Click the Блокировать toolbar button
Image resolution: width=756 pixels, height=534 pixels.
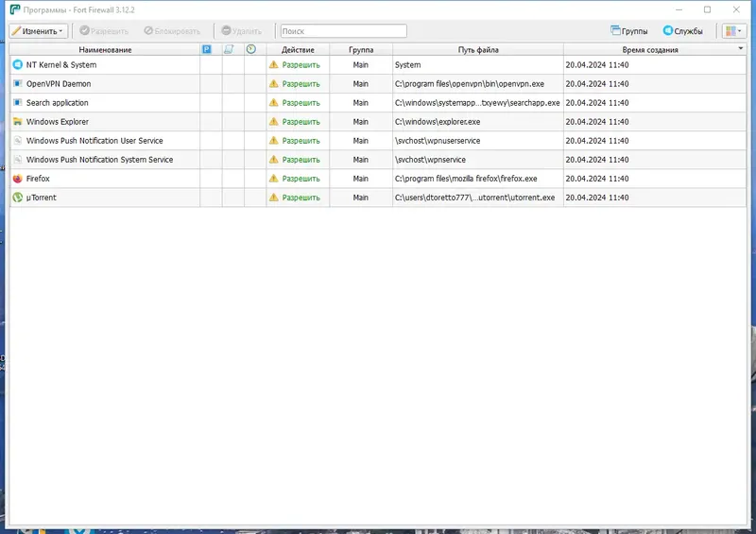(172, 31)
